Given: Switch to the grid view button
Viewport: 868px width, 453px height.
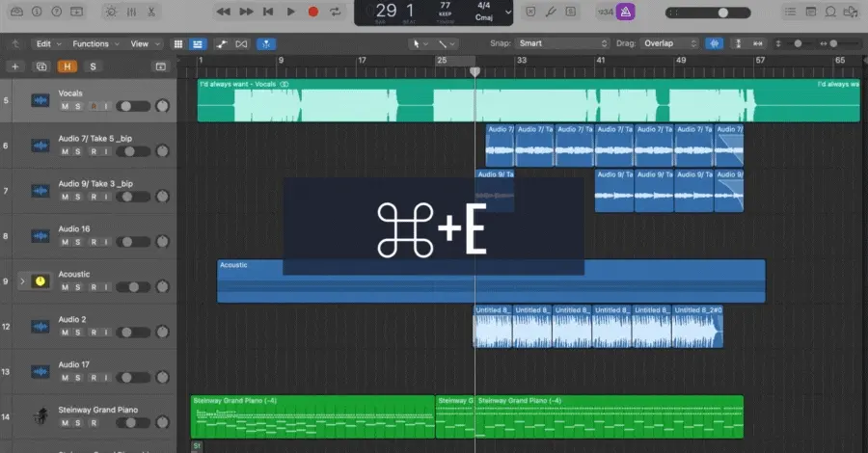Looking at the screenshot, I should pyautogui.click(x=178, y=43).
